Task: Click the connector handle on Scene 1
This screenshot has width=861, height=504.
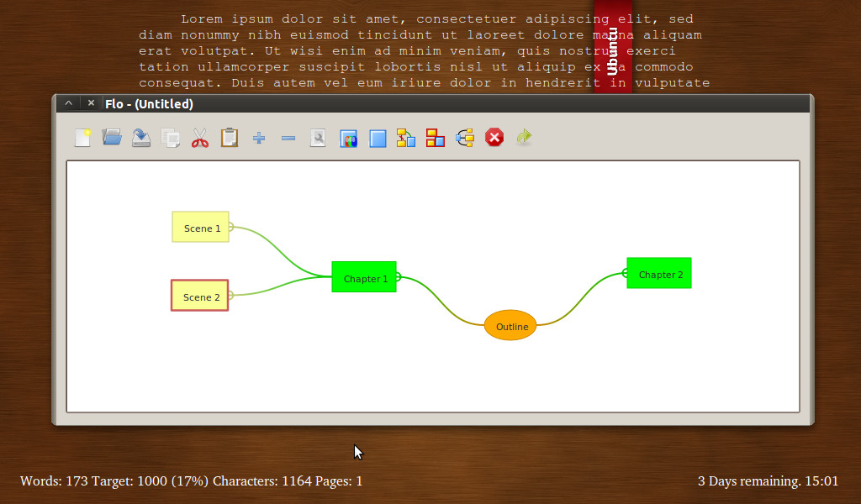Action: 231,227
